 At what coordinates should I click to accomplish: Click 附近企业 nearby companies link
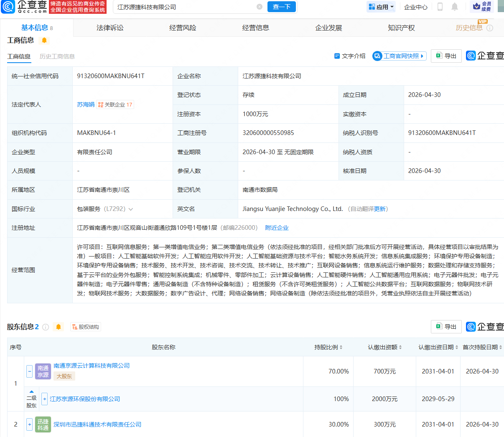click(x=277, y=228)
